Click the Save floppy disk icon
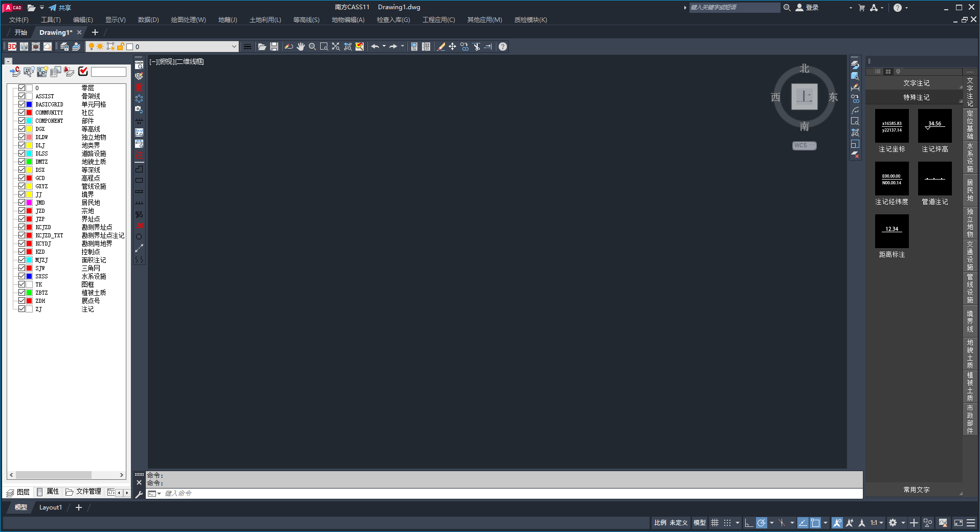980x532 pixels. 274,47
